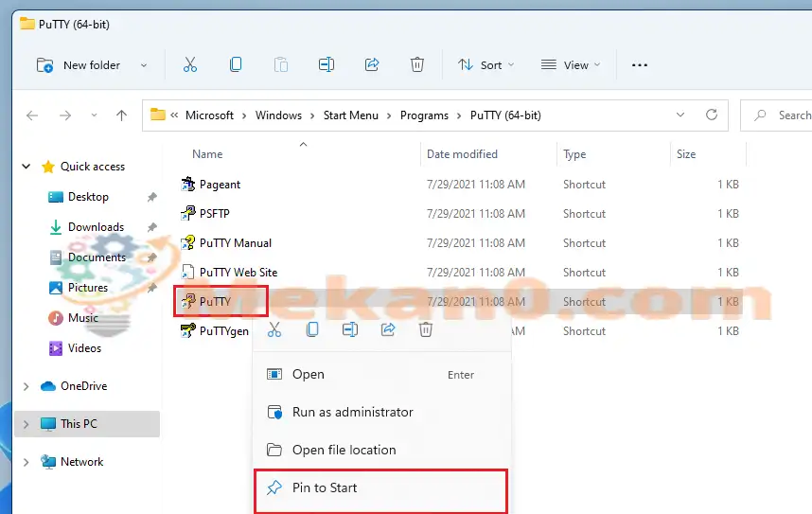Viewport: 812px width, 514px height.
Task: Go back with the left arrow button
Action: (x=32, y=115)
